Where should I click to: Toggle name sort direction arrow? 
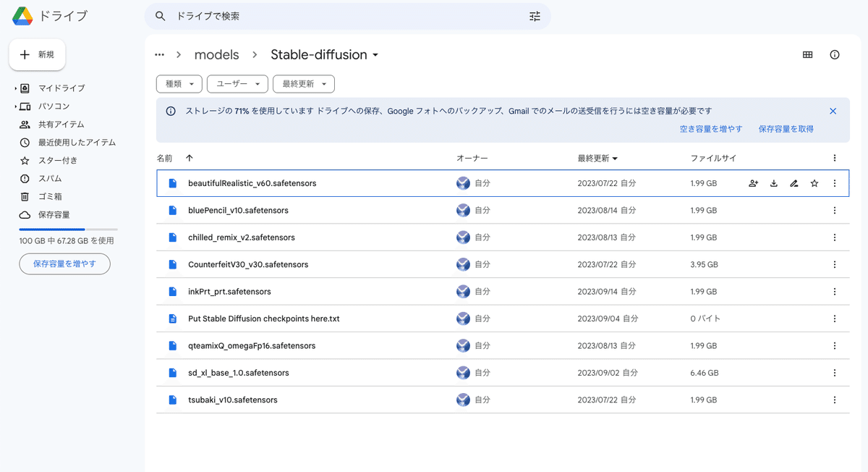(x=190, y=158)
